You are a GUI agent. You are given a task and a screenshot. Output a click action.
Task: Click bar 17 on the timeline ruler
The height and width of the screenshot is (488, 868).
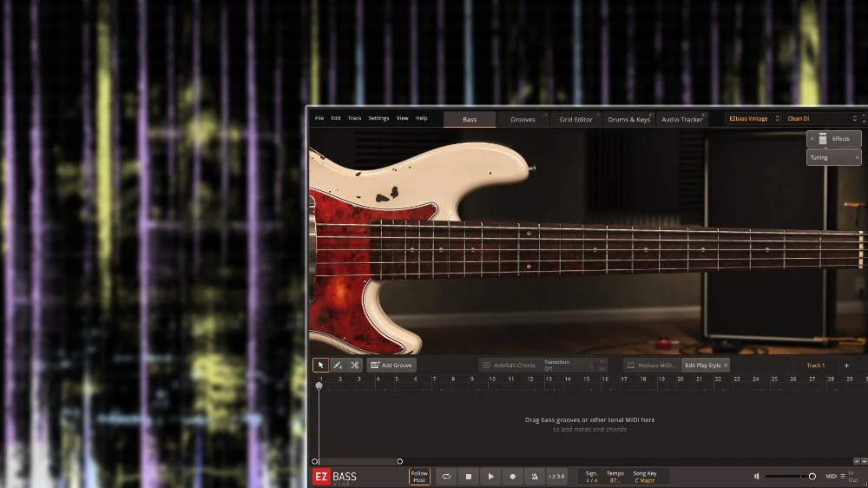coord(624,379)
